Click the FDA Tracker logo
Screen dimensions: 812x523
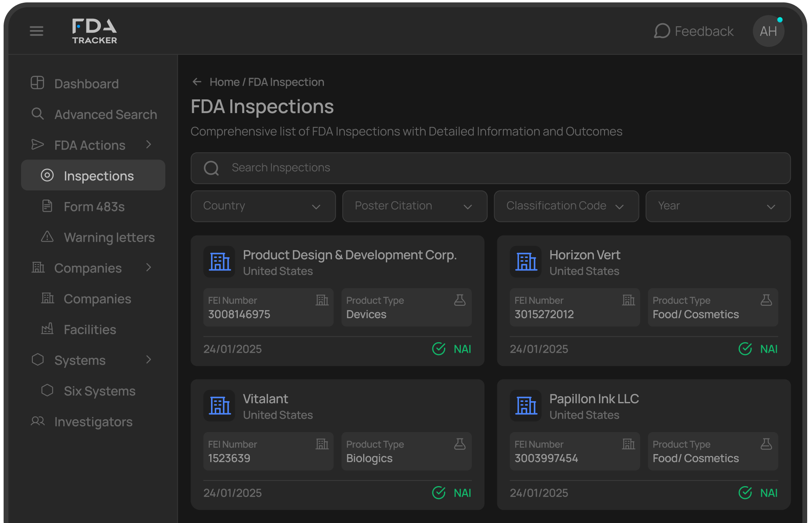pyautogui.click(x=94, y=31)
